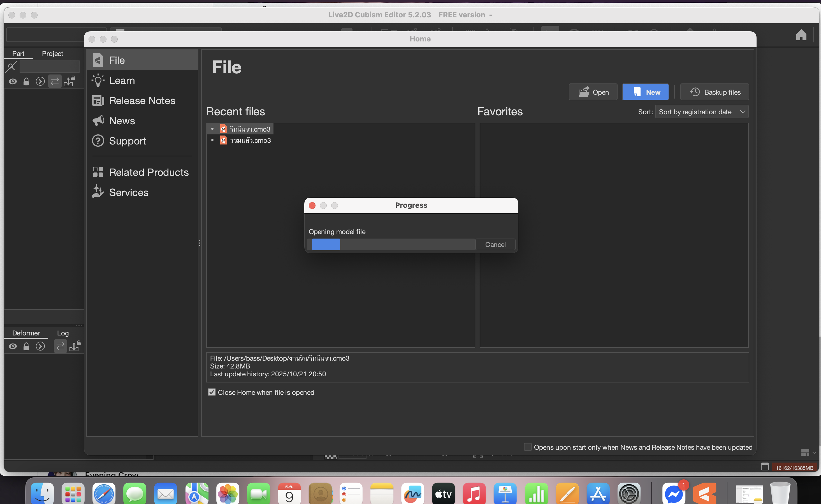Cancel the opening model file progress
Viewport: 821px width, 504px height.
point(495,244)
